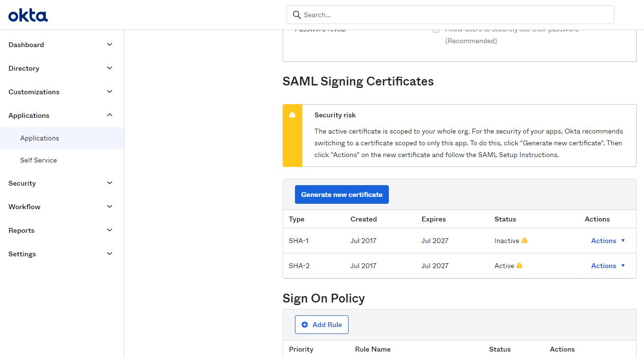The height and width of the screenshot is (358, 644).
Task: Expand the Directory menu chevron
Action: coord(110,68)
